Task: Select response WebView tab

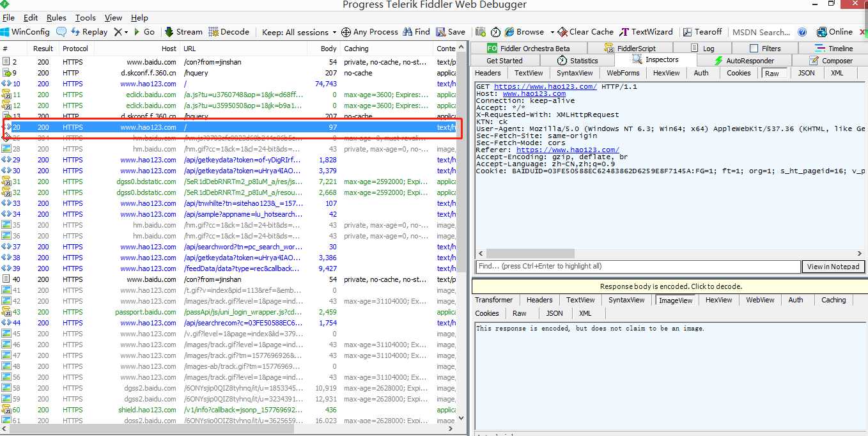Action: click(x=760, y=300)
